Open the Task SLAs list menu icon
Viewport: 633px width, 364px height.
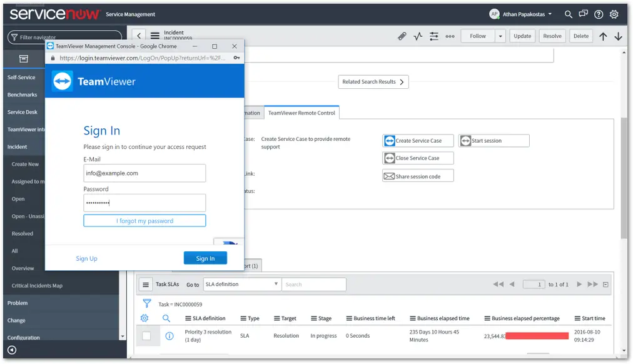pyautogui.click(x=146, y=285)
